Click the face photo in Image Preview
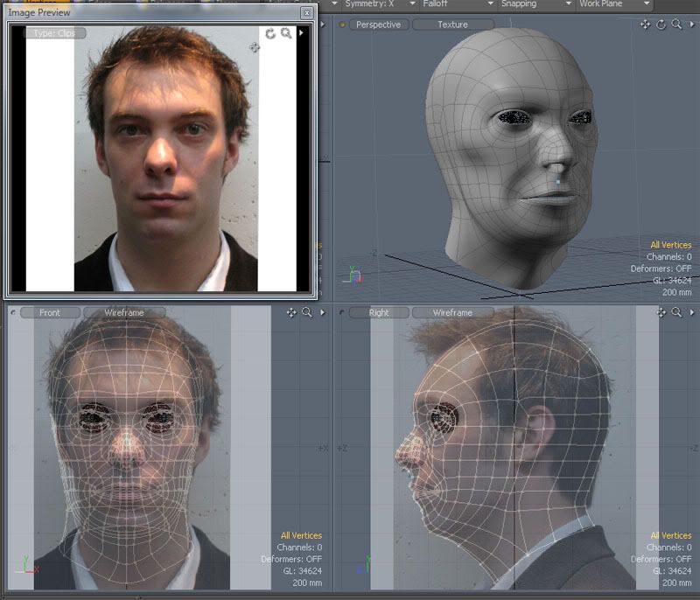 pyautogui.click(x=166, y=157)
